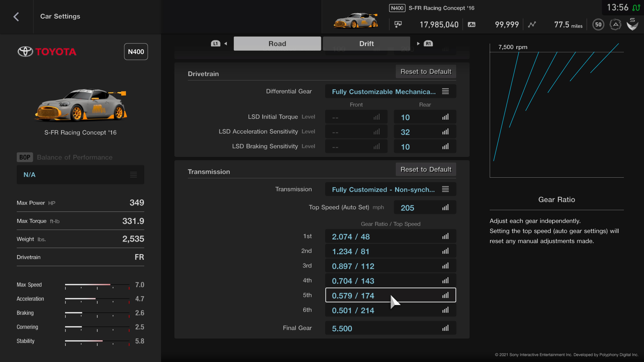
Task: Click the Car Settings title
Action: [x=60, y=16]
